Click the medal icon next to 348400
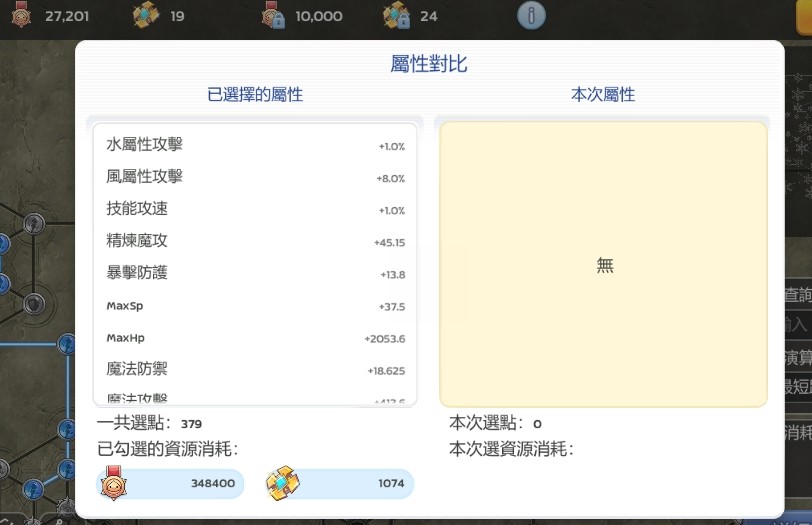 (114, 483)
